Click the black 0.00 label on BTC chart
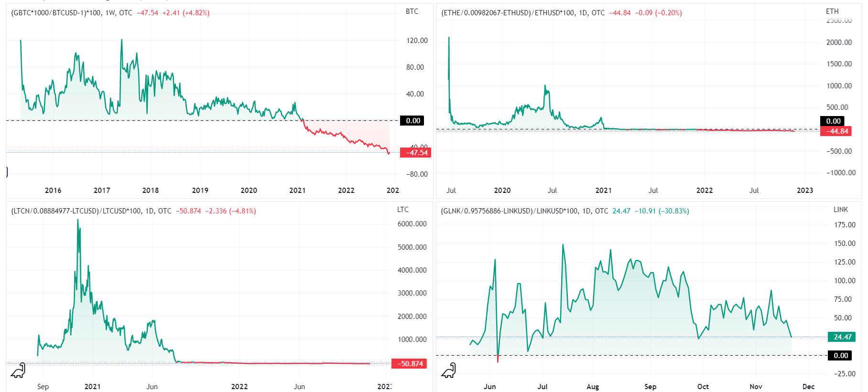The height and width of the screenshot is (392, 868). click(412, 121)
